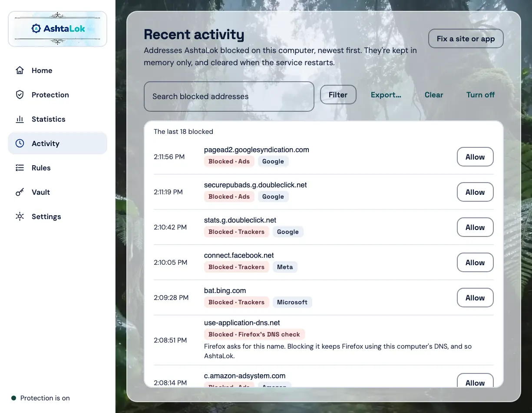Click Blocked · Ads tag under pagead2.googlesyndication.com
532x413 pixels.
tap(229, 161)
